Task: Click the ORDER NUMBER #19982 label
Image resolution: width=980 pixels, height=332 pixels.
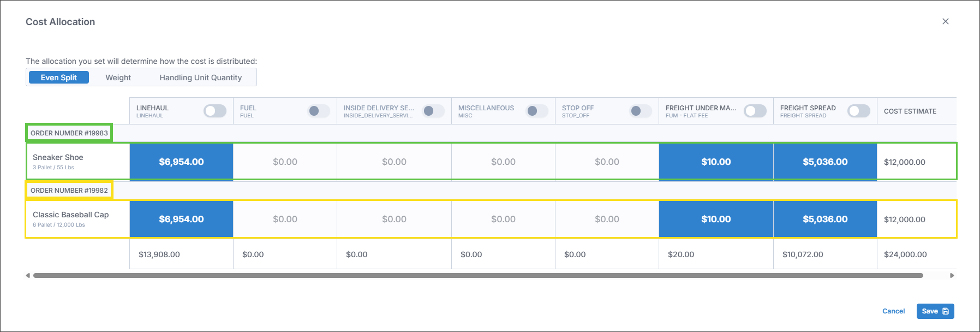Action: point(69,190)
